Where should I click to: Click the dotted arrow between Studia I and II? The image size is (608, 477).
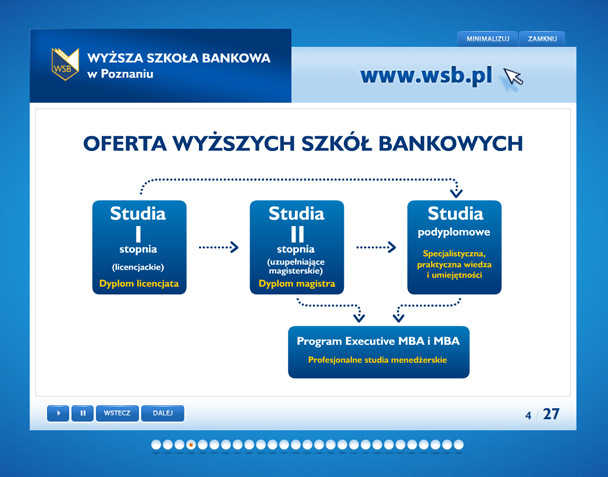pos(219,248)
